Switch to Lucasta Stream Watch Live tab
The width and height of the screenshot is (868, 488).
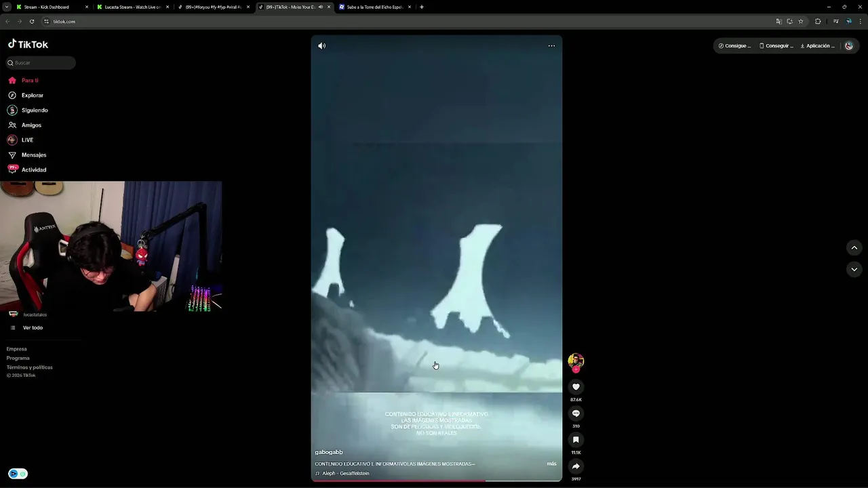132,7
